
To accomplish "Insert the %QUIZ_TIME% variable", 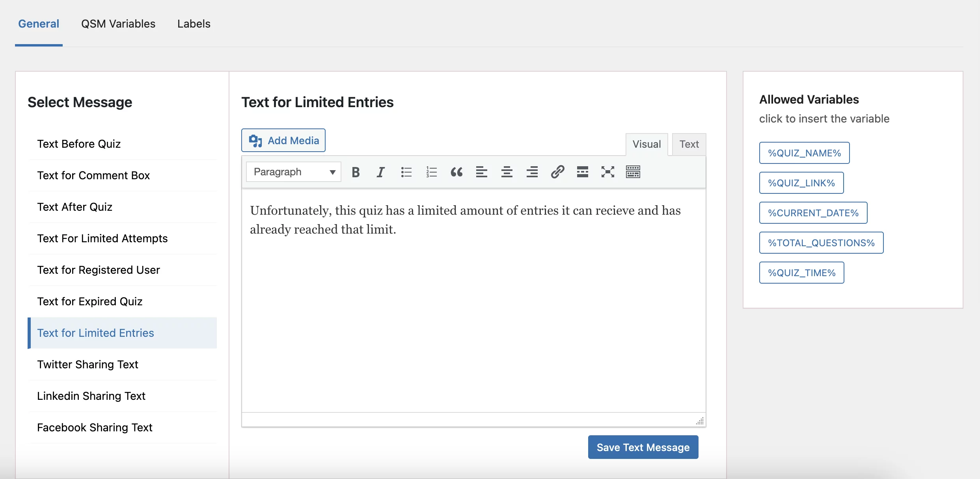I will (802, 273).
